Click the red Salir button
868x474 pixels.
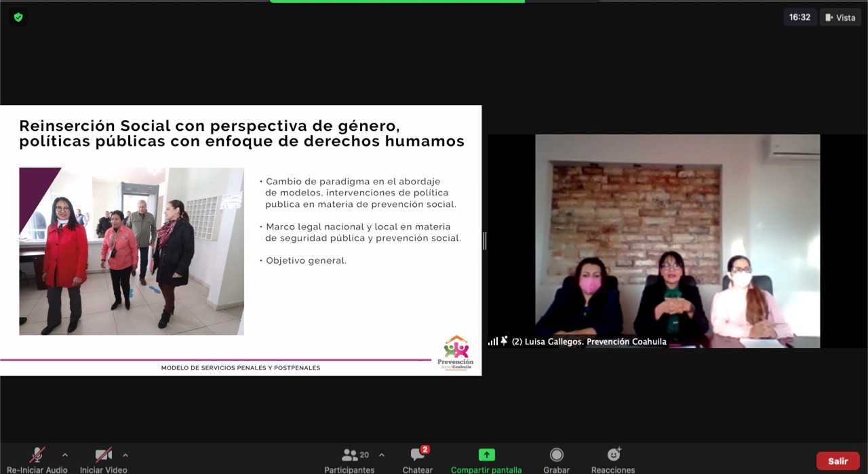pos(837,461)
